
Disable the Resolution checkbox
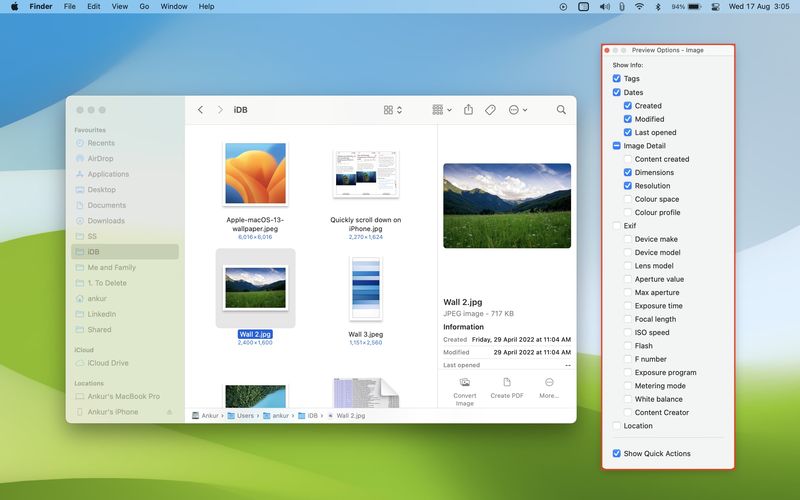tap(628, 186)
